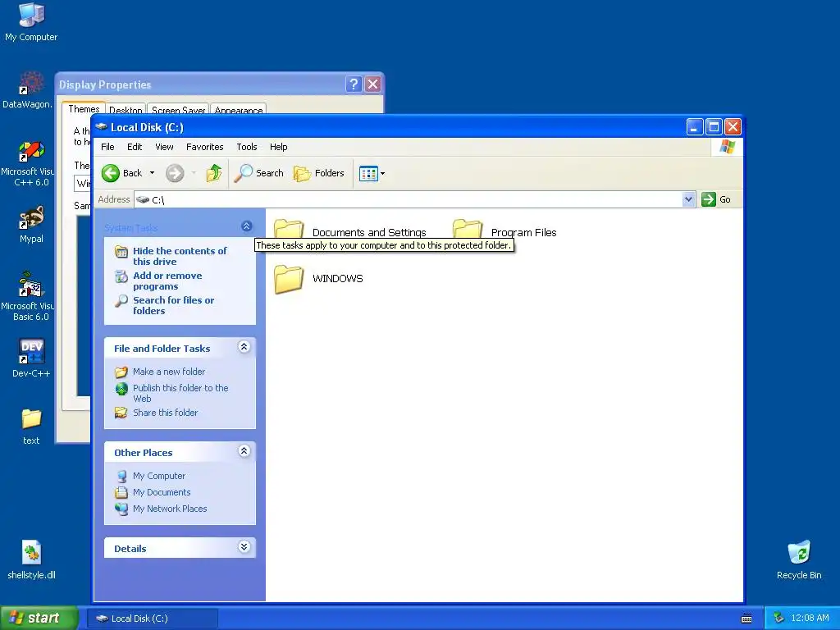Open My Network Places link
This screenshot has height=630, width=840.
[x=170, y=509]
